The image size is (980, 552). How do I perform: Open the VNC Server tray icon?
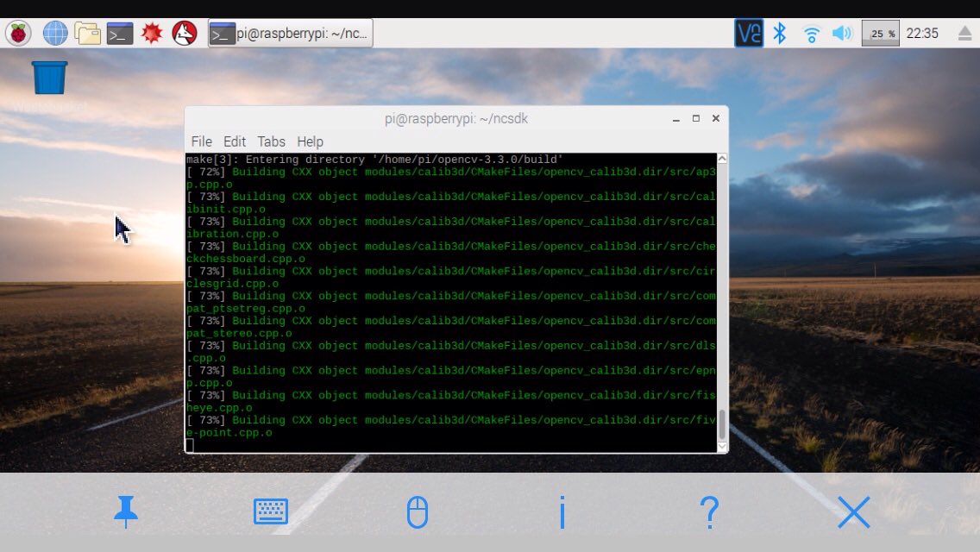click(x=748, y=33)
